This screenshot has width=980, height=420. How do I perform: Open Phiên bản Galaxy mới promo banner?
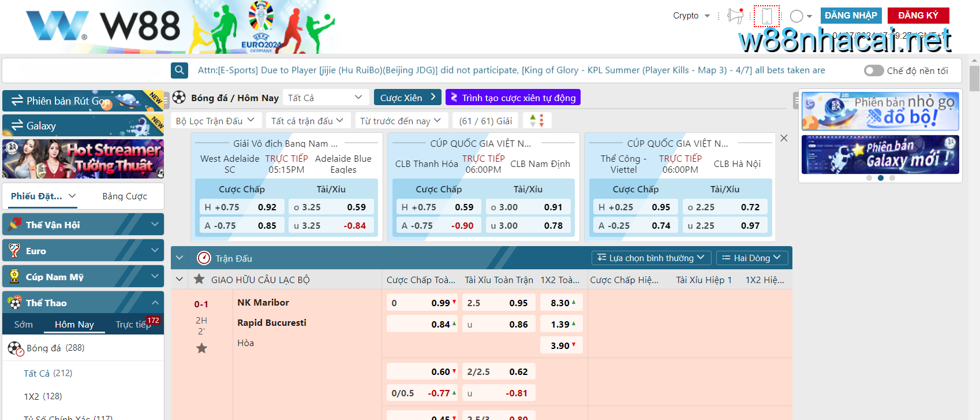pyautogui.click(x=880, y=154)
